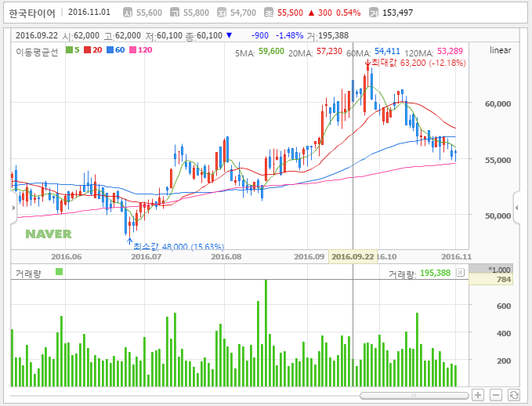This screenshot has width=532, height=406.
Task: Expand the right side panel arrow
Action: pyautogui.click(x=516, y=208)
